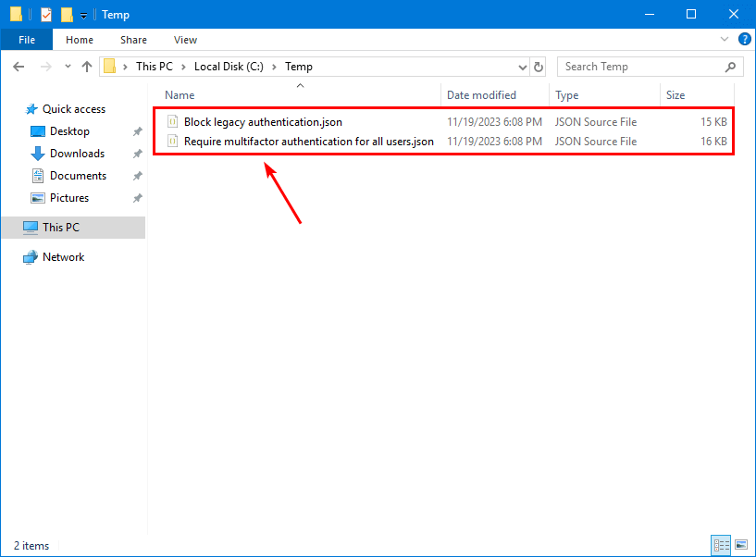Open Downloads in the navigation pane
This screenshot has width=756, height=557.
click(x=77, y=154)
